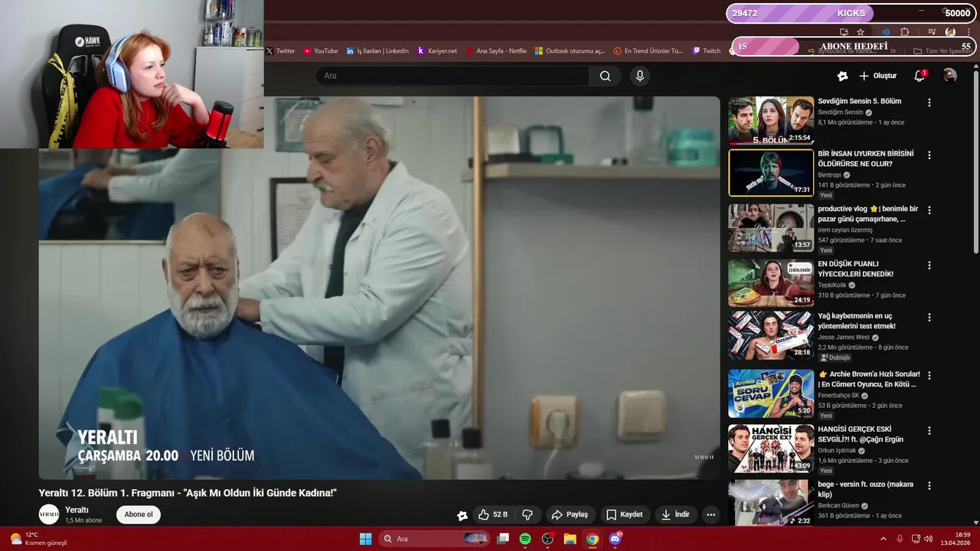Open EN DÜŞÜK PUANLI YİYECEKLERİ thumbnail
Viewport: 980px width, 551px height.
771,283
